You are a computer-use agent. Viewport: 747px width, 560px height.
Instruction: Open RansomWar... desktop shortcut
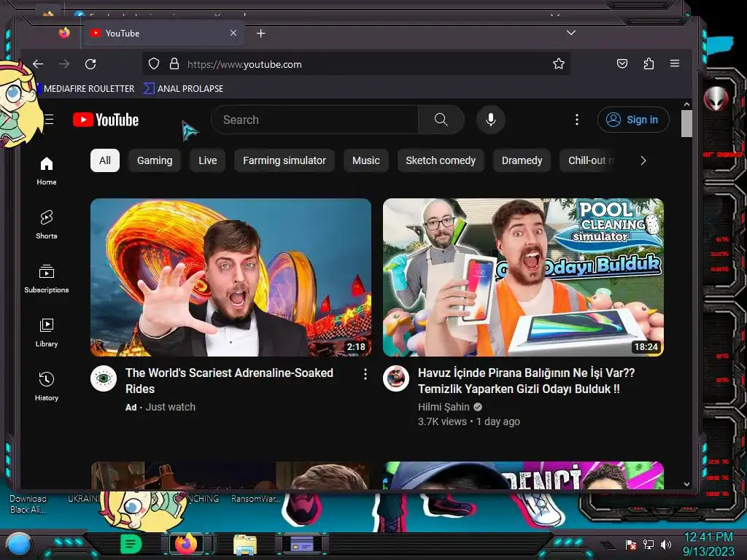pyautogui.click(x=256, y=499)
